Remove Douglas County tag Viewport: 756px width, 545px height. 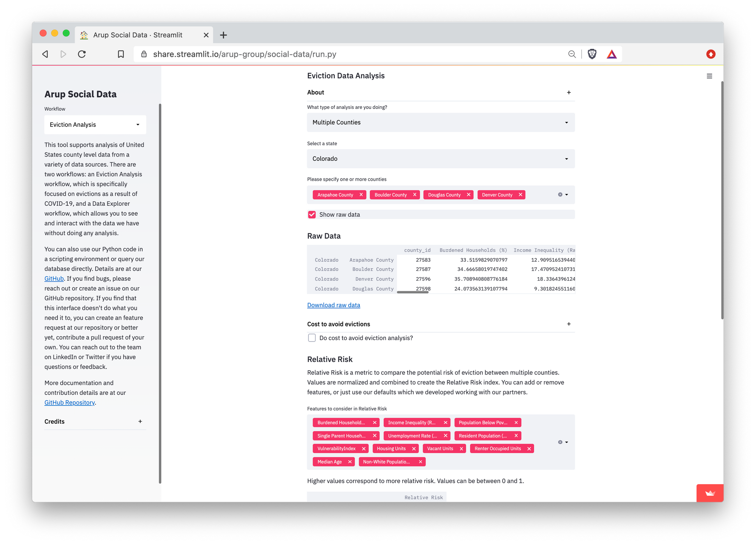[x=469, y=195]
